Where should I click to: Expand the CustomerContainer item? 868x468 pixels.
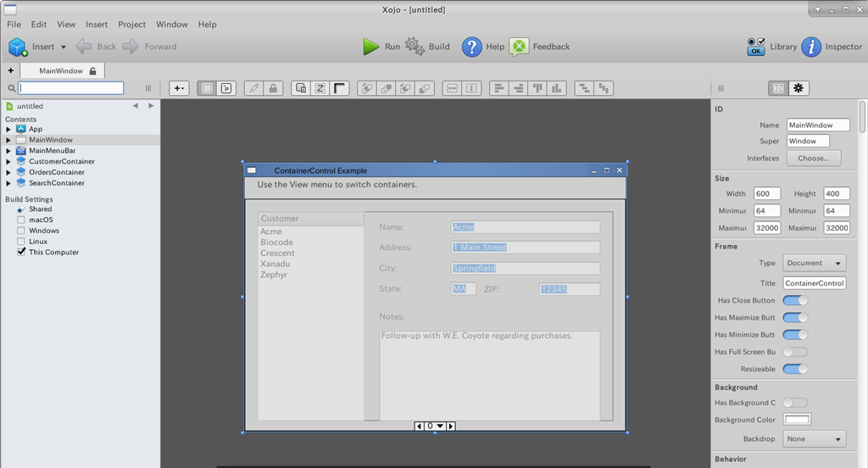click(8, 162)
